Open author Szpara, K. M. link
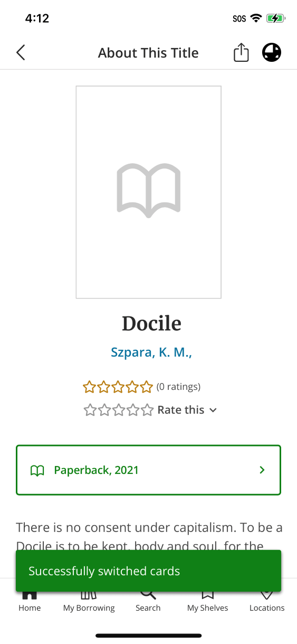The height and width of the screenshot is (644, 297). point(151,352)
